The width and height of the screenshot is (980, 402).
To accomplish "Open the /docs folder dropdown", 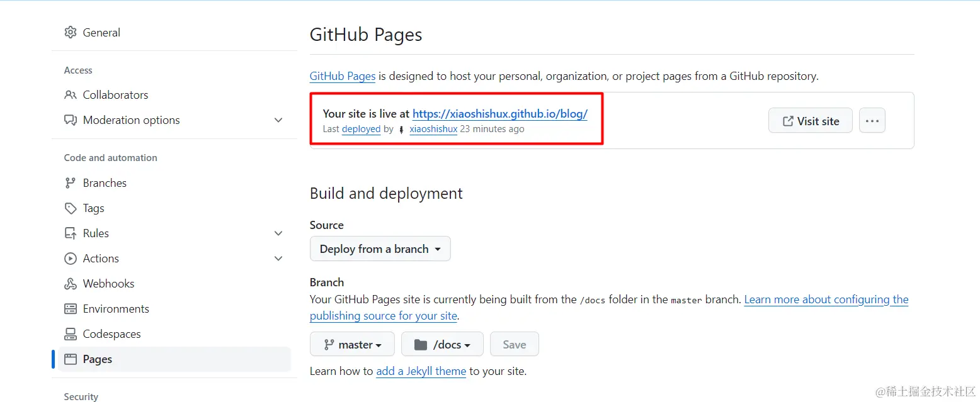I will click(x=442, y=345).
